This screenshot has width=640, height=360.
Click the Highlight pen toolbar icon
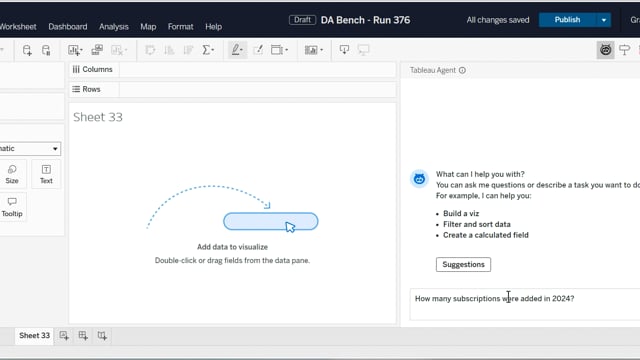pyautogui.click(x=238, y=50)
